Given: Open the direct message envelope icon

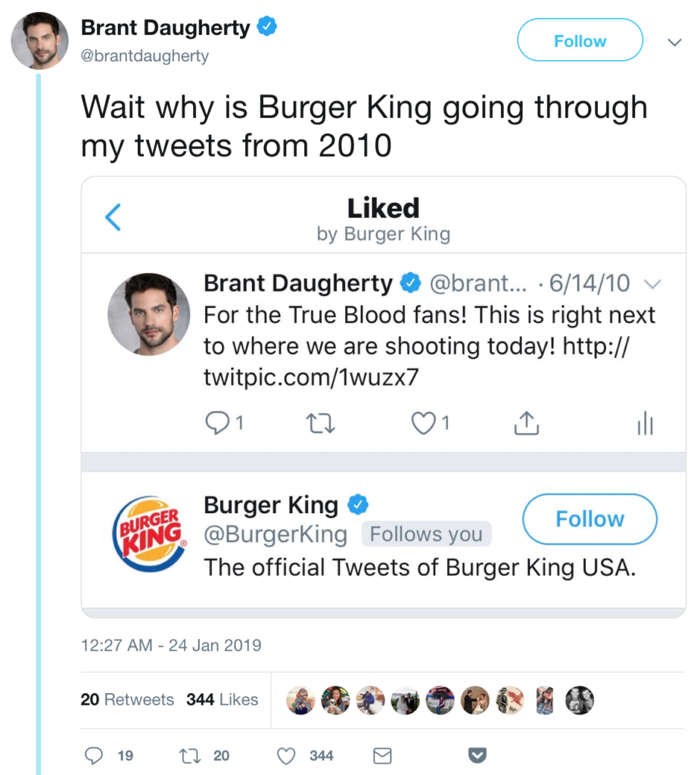Looking at the screenshot, I should point(382,756).
